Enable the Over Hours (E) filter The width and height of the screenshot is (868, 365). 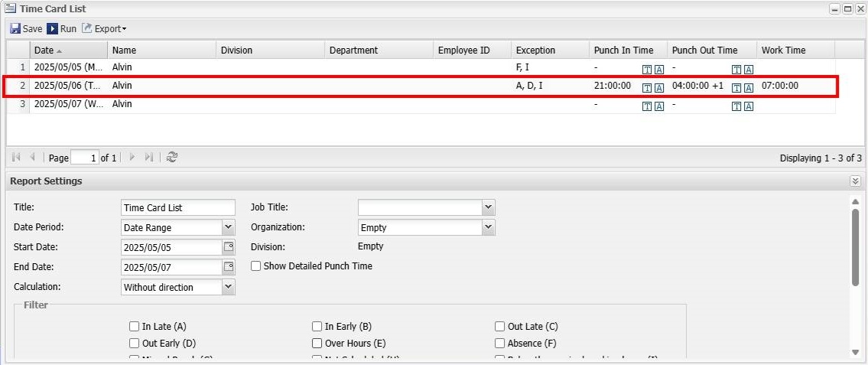pos(317,343)
